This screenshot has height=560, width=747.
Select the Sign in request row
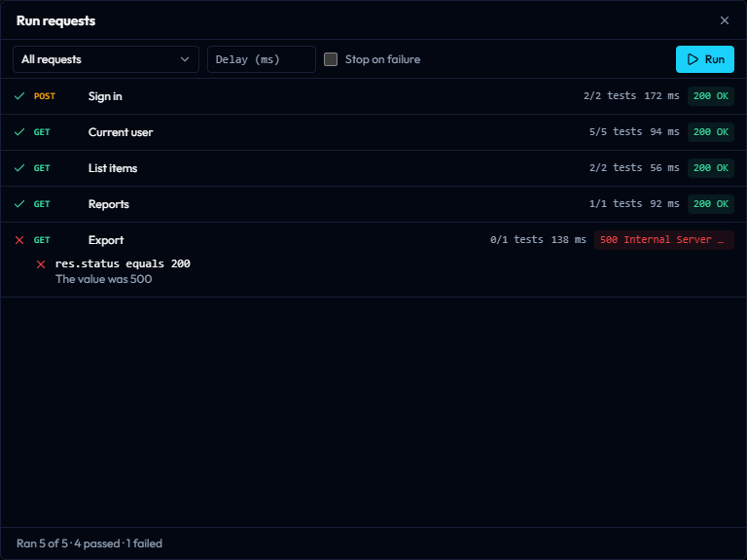[x=373, y=96]
